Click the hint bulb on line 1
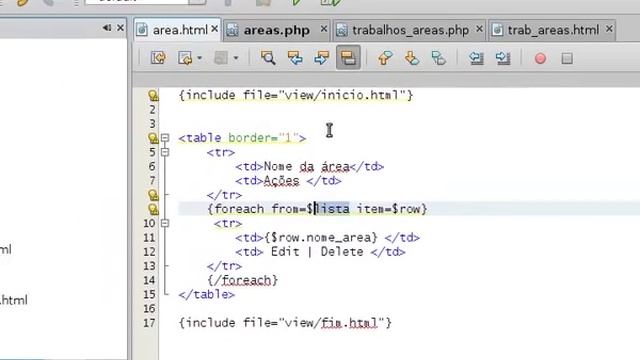This screenshot has width=640, height=360. (x=153, y=96)
